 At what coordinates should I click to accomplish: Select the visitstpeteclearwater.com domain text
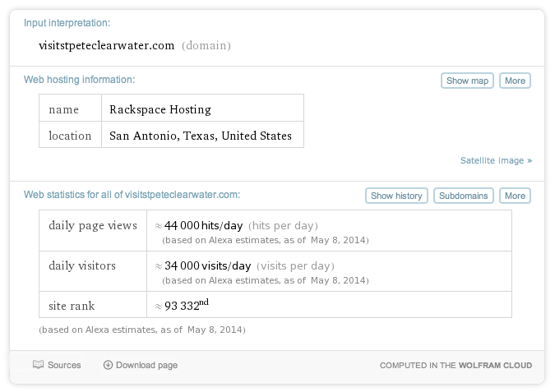tap(107, 45)
